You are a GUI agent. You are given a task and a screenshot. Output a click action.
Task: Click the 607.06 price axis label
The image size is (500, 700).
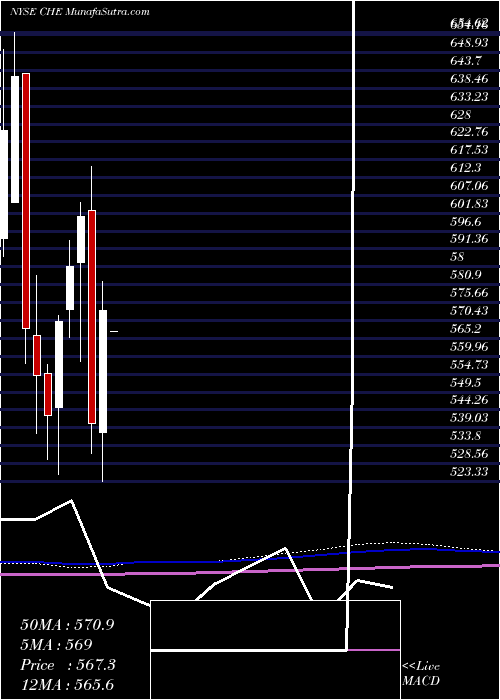(469, 185)
